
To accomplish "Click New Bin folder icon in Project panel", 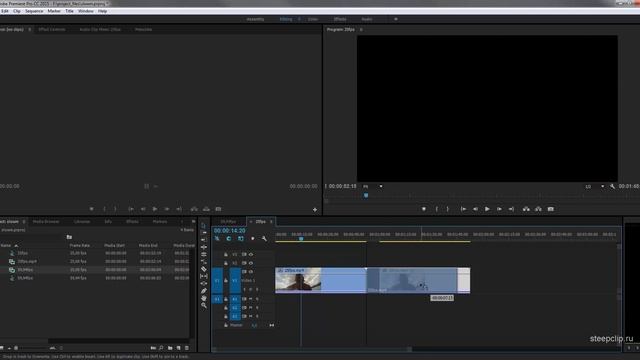I will tap(170, 348).
